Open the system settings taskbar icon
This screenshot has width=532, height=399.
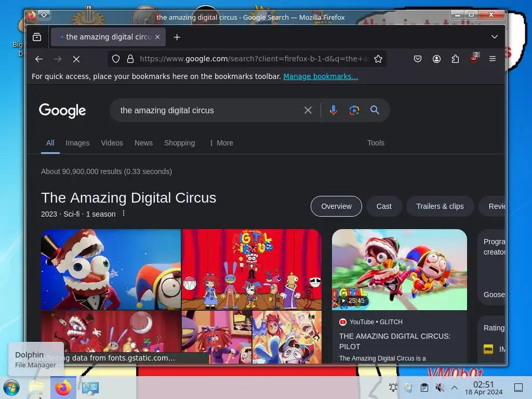click(90, 388)
